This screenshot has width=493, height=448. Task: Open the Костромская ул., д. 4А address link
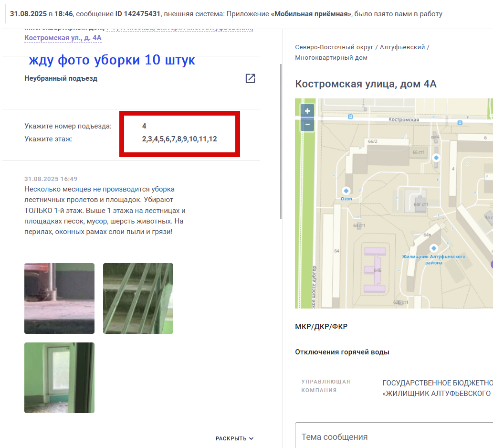coord(63,38)
